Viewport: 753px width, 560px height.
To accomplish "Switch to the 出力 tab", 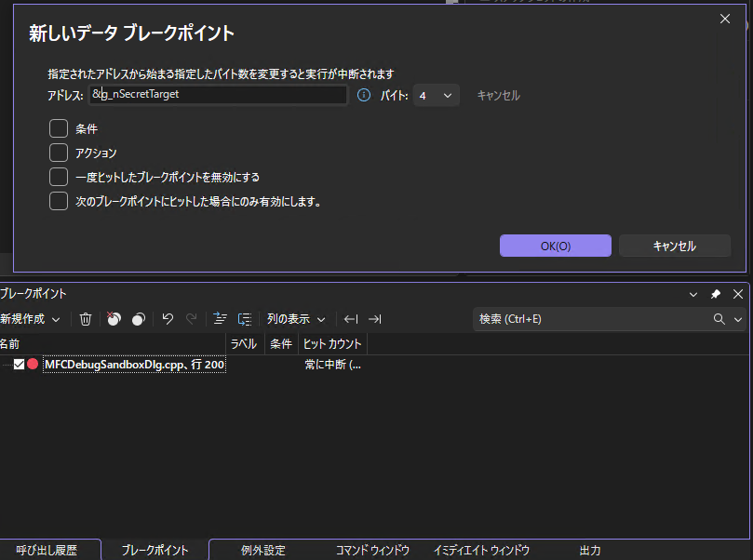I will [x=589, y=550].
